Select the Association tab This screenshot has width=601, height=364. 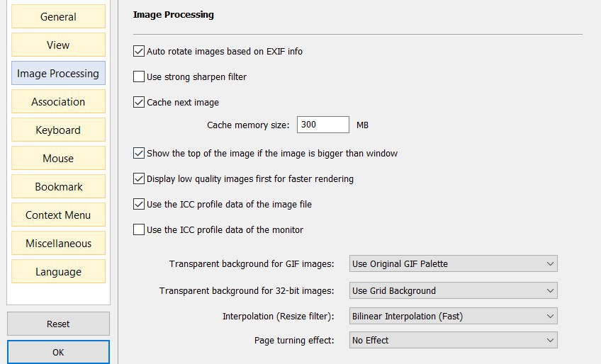[58, 101]
